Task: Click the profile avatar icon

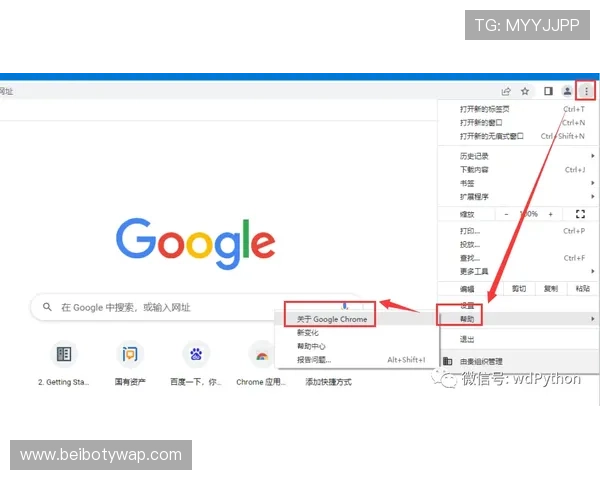Action: coord(567,91)
